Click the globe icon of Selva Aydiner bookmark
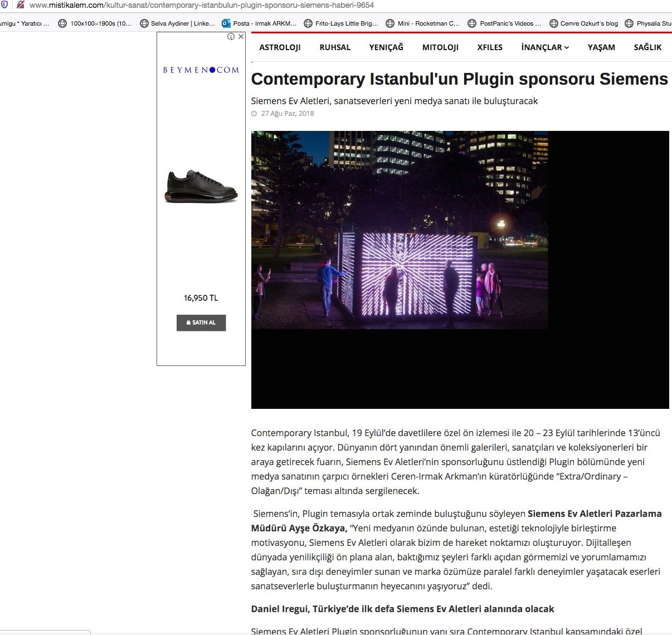Image resolution: width=672 pixels, height=635 pixels. point(144,23)
